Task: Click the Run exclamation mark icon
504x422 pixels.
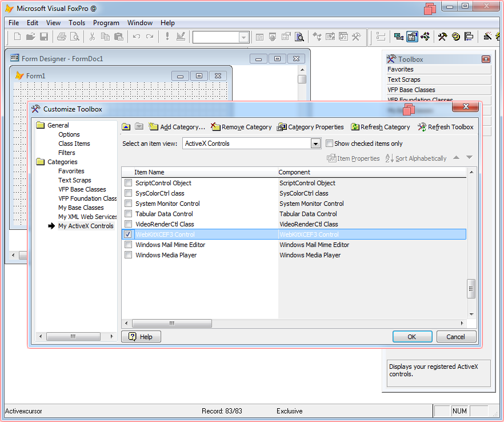Action: pyautogui.click(x=167, y=37)
